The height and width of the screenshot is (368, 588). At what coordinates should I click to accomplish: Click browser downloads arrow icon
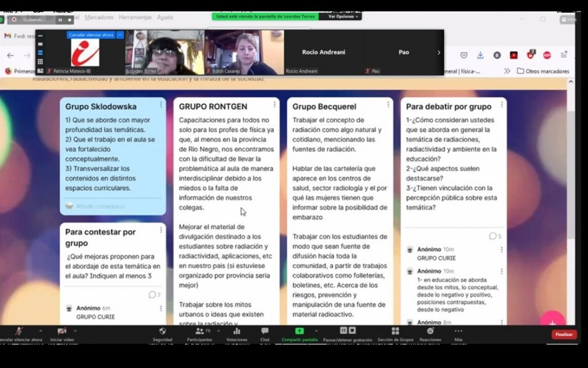pyautogui.click(x=480, y=55)
